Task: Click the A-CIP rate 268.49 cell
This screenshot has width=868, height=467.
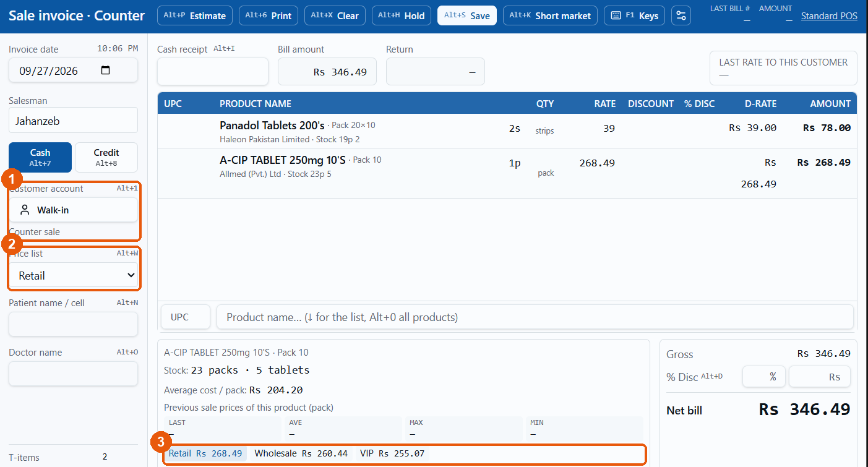Action: pos(597,163)
